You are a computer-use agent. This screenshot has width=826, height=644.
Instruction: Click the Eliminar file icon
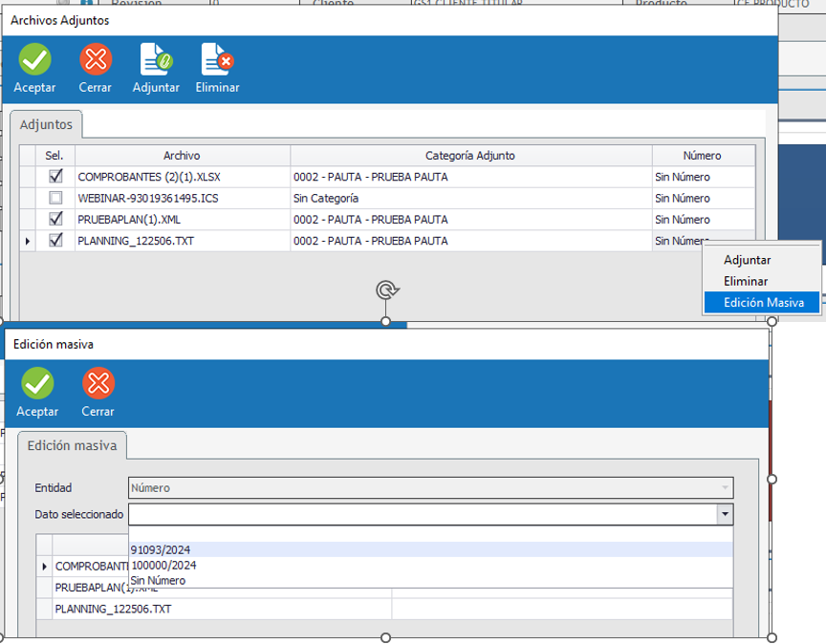[217, 59]
